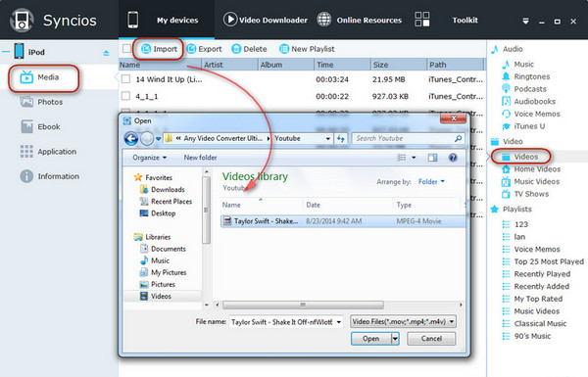588x377 pixels.
Task: Switch to Toolkit tab
Action: (x=446, y=20)
